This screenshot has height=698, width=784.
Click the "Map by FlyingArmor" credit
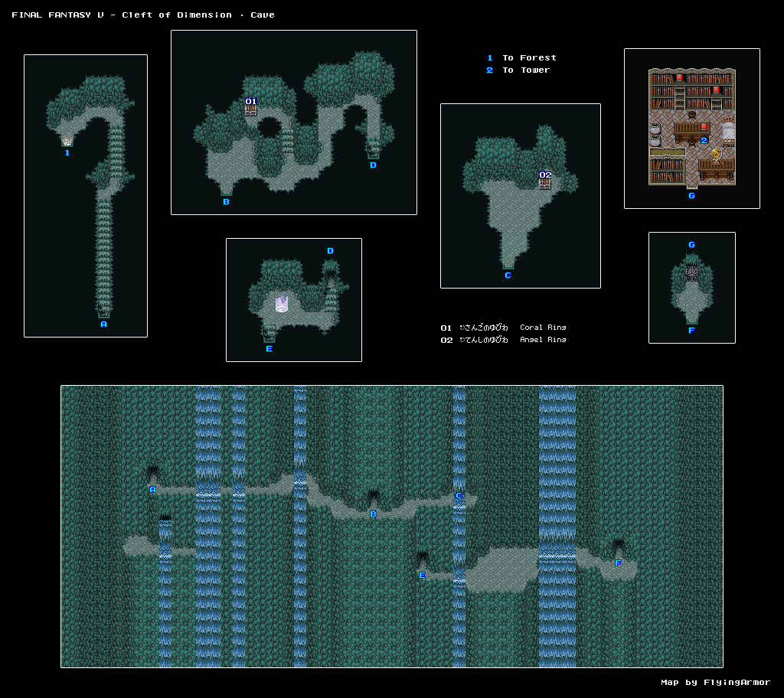point(716,683)
